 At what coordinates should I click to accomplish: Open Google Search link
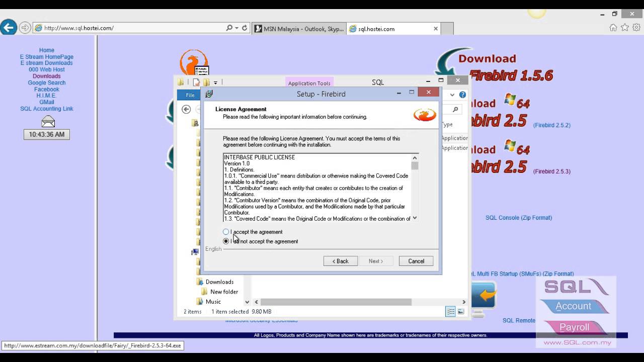(47, 82)
